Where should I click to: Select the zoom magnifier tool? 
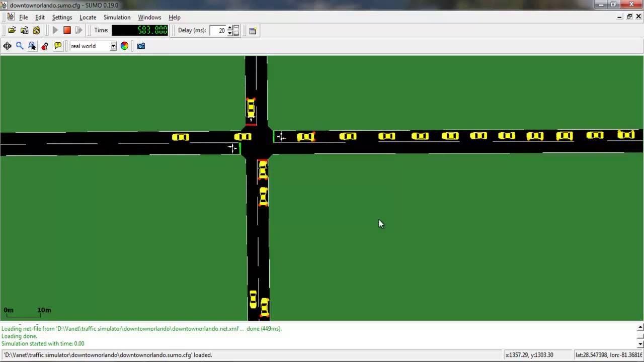pos(20,46)
